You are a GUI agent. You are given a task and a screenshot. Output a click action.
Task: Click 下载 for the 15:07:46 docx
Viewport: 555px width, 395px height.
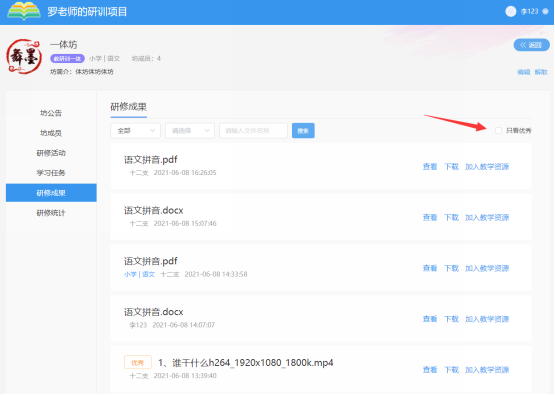coord(451,217)
